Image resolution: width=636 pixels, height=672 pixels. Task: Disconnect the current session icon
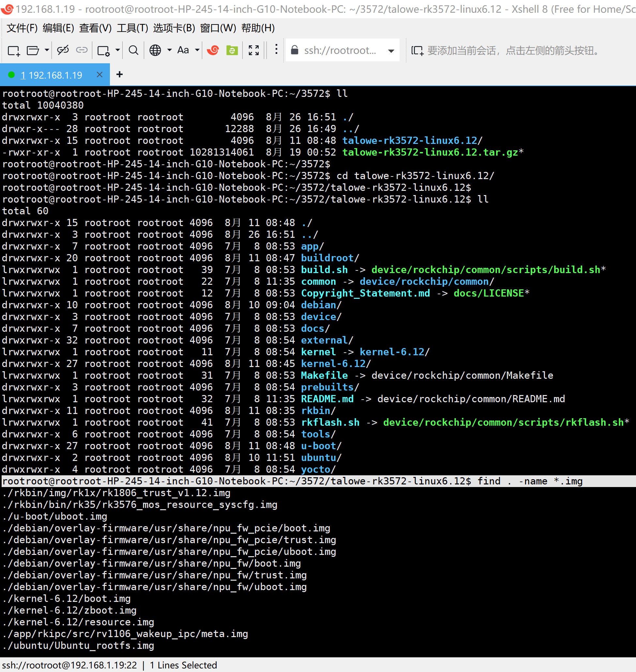[63, 51]
